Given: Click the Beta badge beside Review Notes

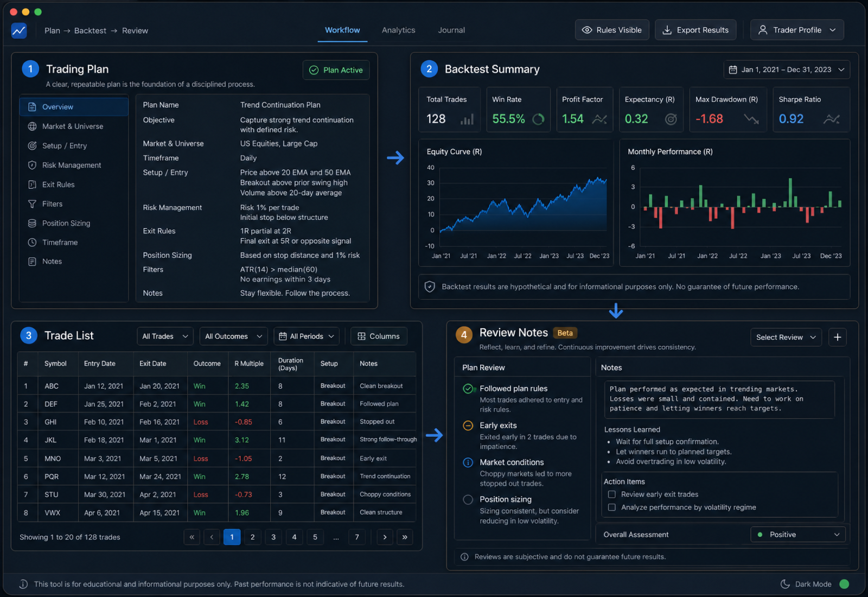Looking at the screenshot, I should tap(565, 333).
